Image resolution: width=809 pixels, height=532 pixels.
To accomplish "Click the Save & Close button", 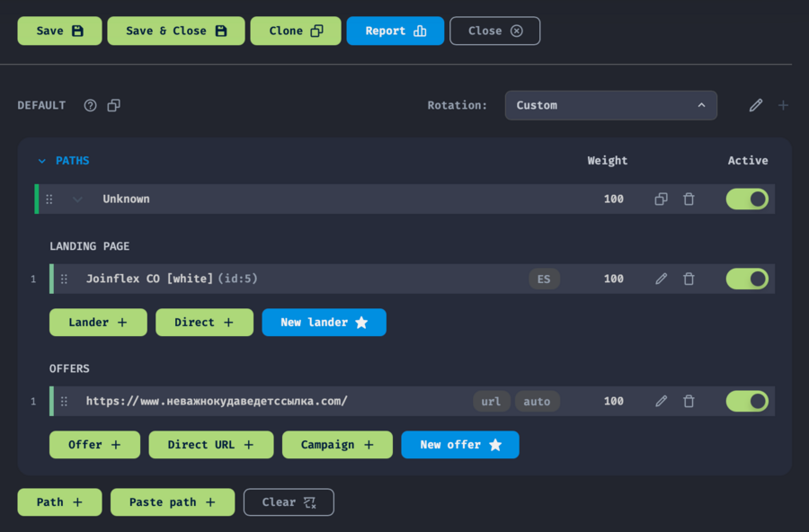I will (175, 31).
